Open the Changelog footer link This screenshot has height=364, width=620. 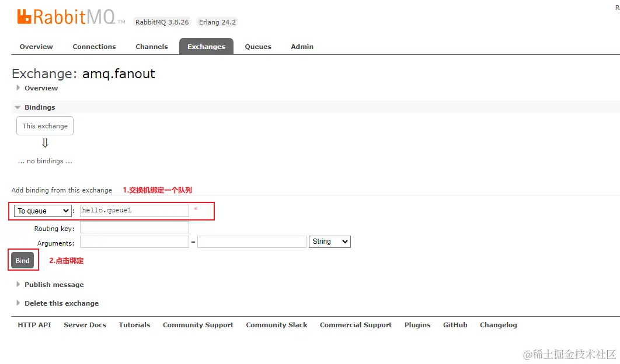click(x=498, y=325)
